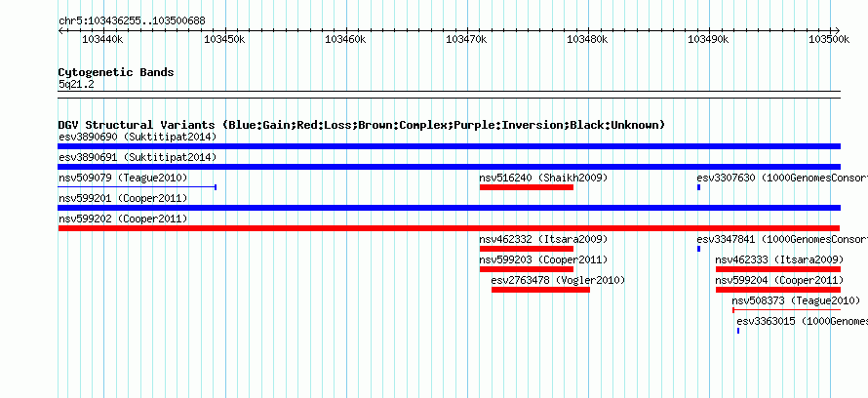Click the 5q21.2 band label

[76, 84]
